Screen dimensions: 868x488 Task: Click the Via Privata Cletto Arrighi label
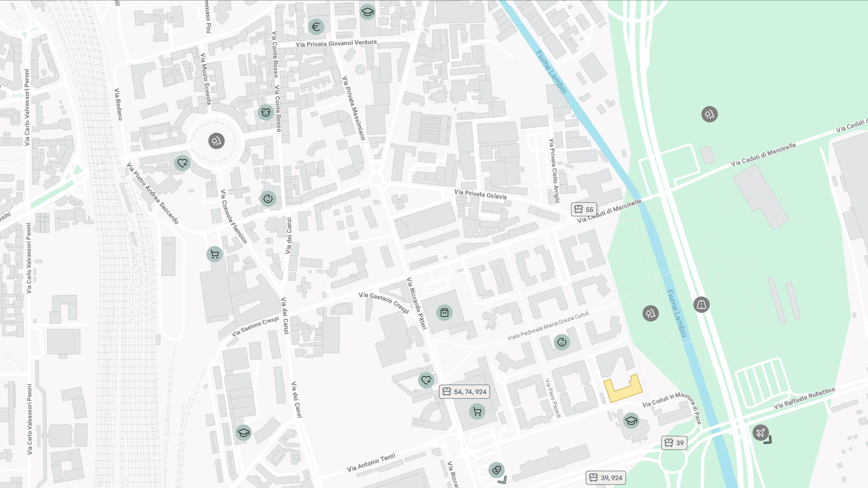click(554, 170)
